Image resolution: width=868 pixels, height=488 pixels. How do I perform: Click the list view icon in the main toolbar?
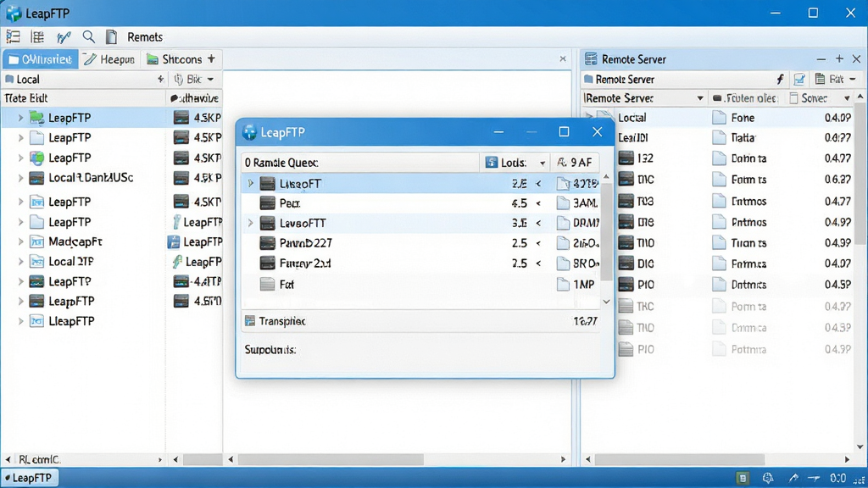(x=13, y=37)
